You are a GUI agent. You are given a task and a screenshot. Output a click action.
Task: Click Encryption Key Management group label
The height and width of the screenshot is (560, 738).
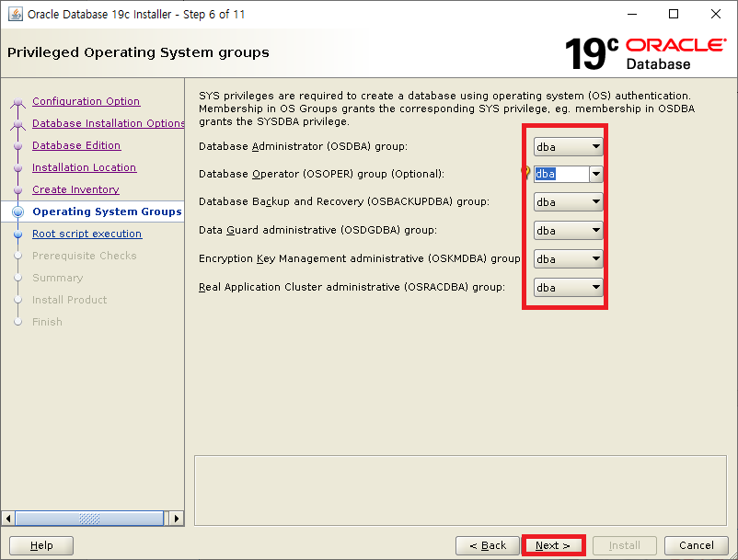point(360,258)
